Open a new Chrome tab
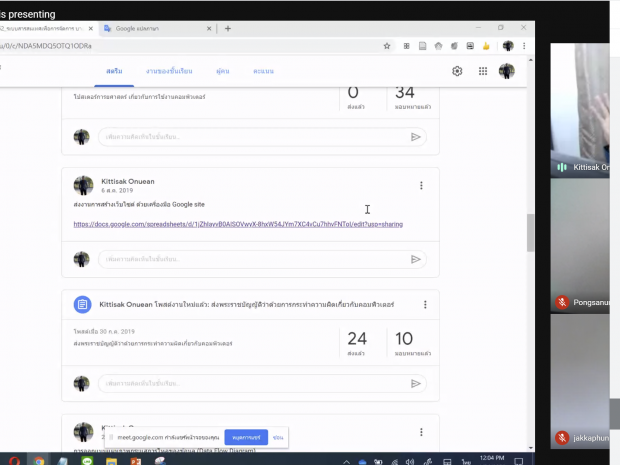 coord(228,28)
